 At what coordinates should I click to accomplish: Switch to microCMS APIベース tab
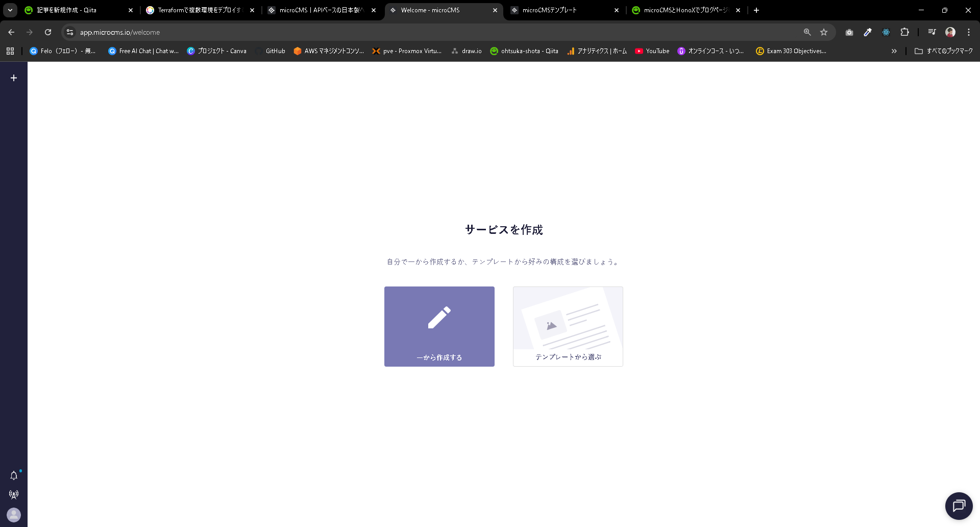point(322,10)
